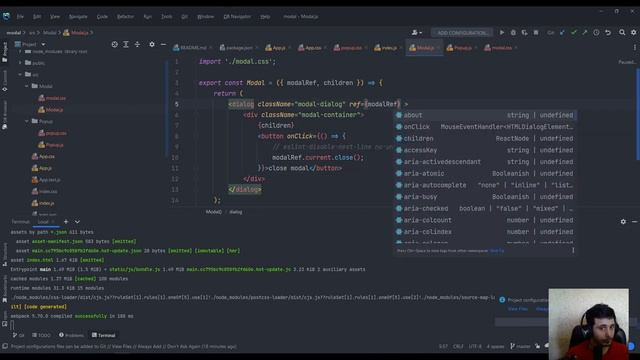640x360 pixels.
Task: Collapse the Modal folder in tree
Action: click(27, 86)
